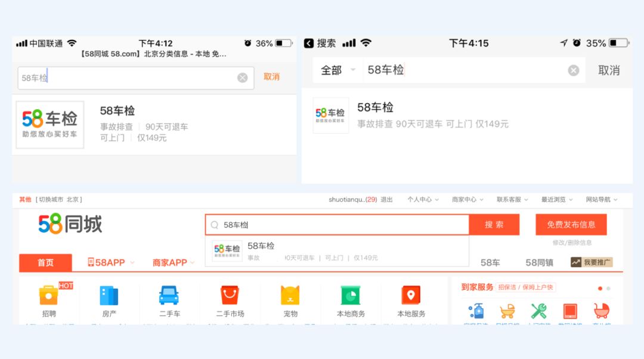The height and width of the screenshot is (359, 644).
Task: Click the red tablet device icon
Action: [570, 311]
